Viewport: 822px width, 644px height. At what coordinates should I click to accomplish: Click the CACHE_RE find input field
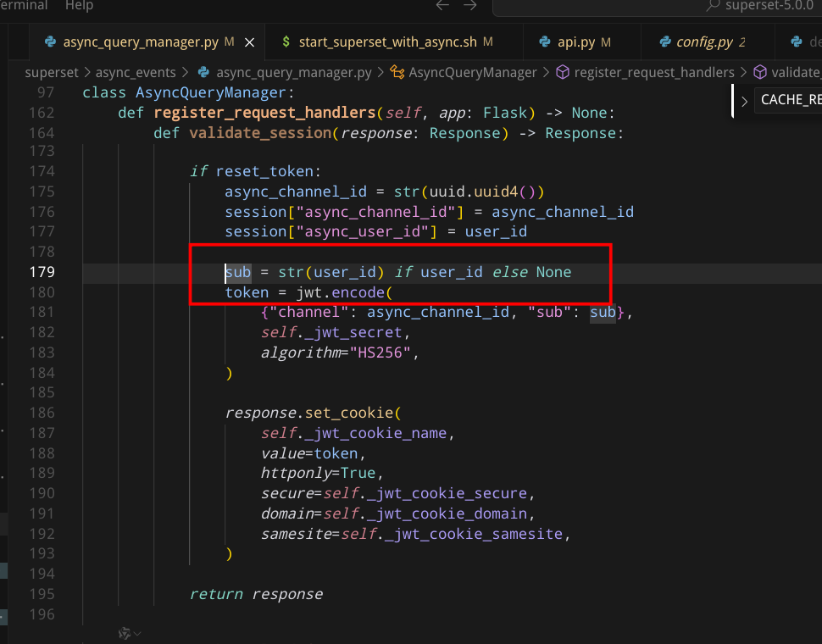coord(788,99)
